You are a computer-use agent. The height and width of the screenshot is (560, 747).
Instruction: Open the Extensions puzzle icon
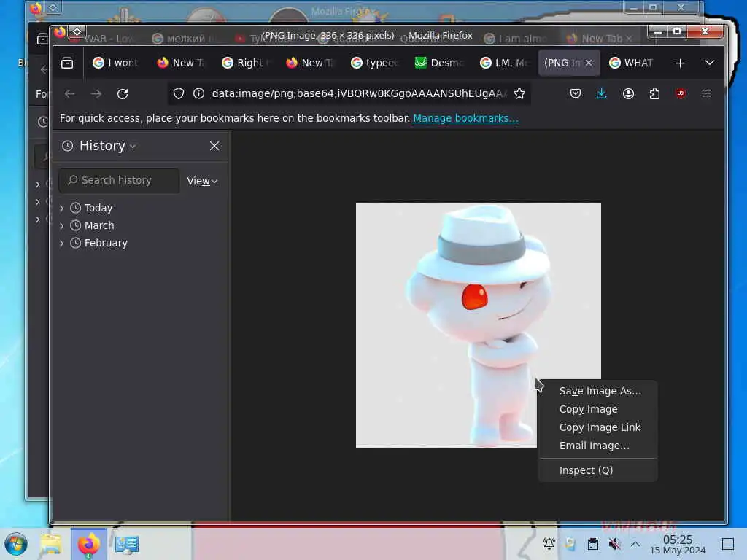pyautogui.click(x=654, y=93)
